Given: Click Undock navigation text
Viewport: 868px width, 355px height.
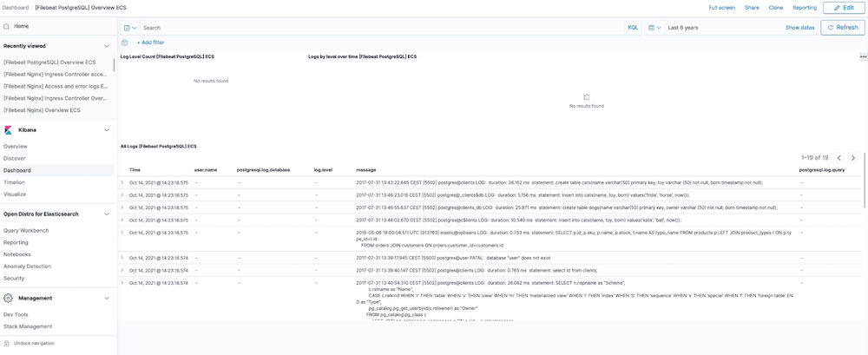Looking at the screenshot, I should [x=35, y=344].
